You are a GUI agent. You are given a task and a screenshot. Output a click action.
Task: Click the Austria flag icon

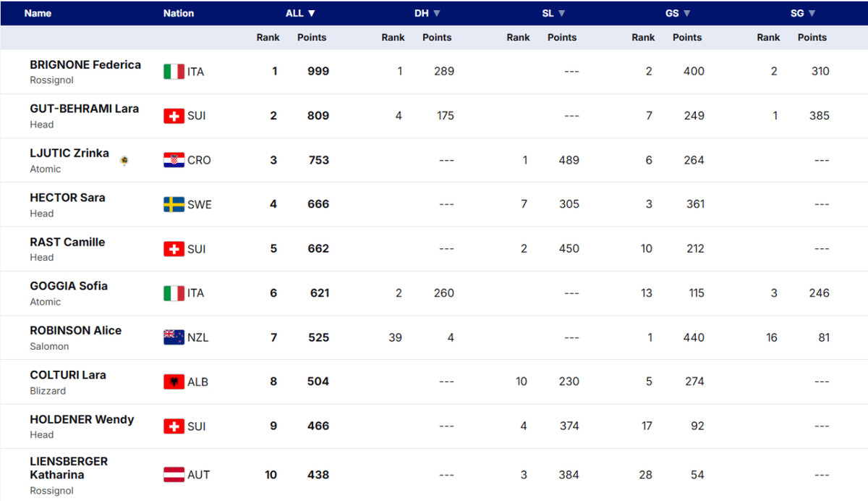click(x=174, y=475)
